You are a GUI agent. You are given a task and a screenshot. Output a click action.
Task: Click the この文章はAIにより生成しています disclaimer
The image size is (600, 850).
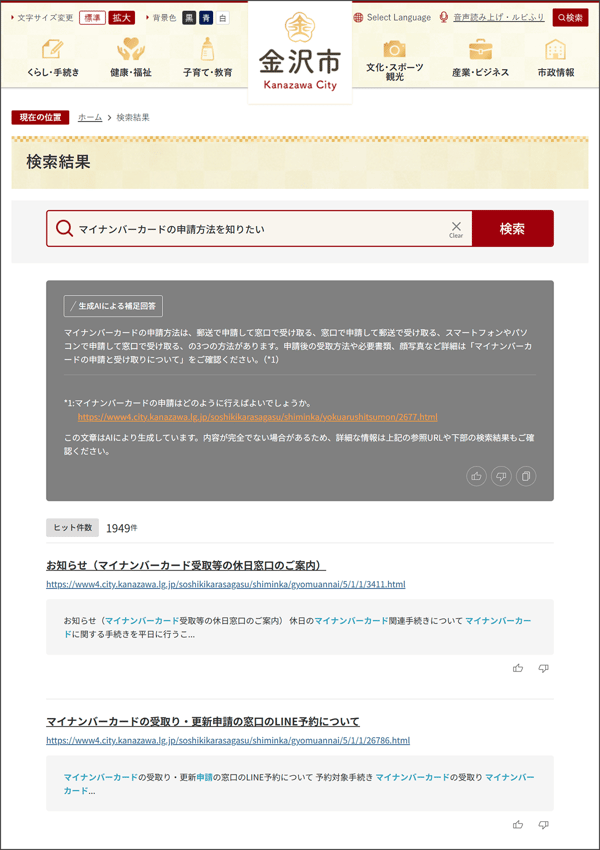299,444
